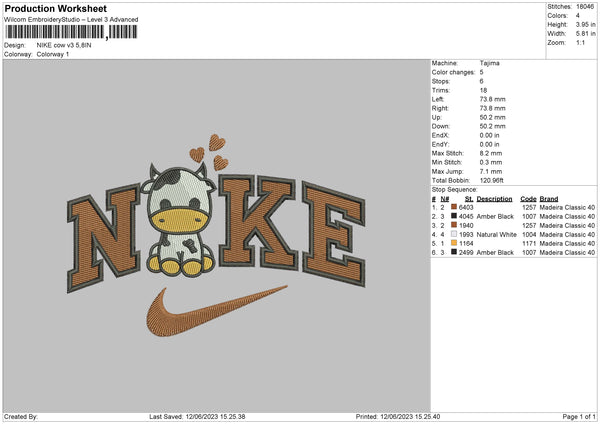Viewport: 600px width, 424px height.
Task: Click the 'Code' column header
Action: point(528,199)
